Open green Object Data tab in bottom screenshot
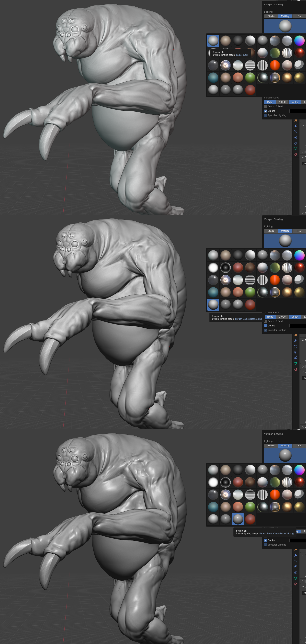The width and height of the screenshot is (306, 644). click(296, 579)
